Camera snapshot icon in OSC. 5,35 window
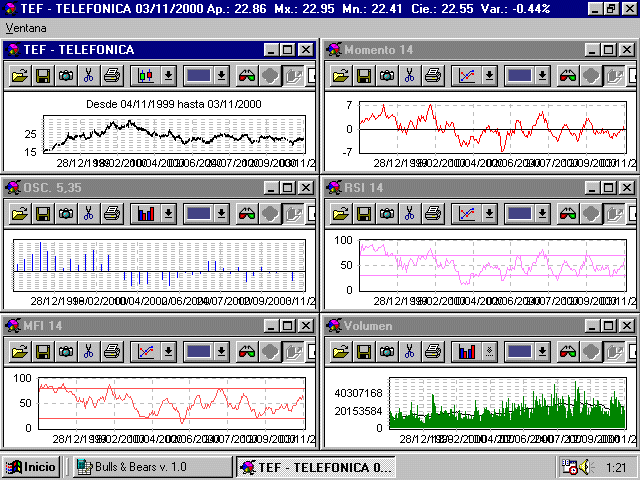Image resolution: width=640 pixels, height=480 pixels. (x=66, y=213)
